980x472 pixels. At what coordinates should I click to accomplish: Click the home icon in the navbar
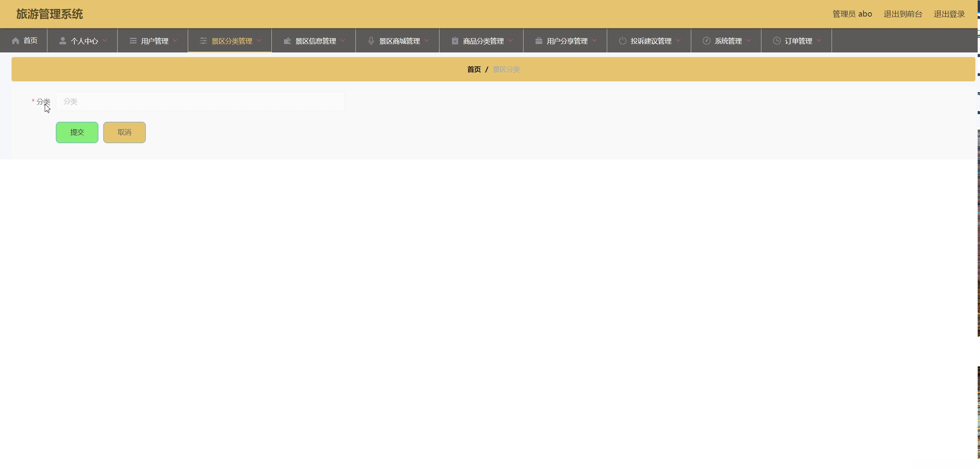15,41
